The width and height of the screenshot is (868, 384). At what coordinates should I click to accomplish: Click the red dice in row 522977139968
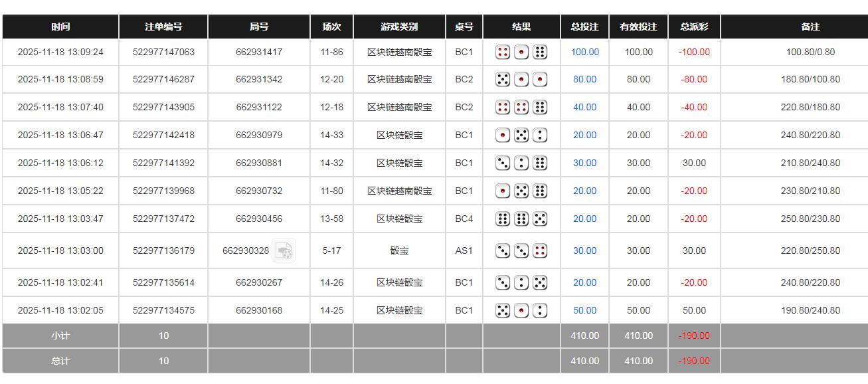[x=503, y=191]
